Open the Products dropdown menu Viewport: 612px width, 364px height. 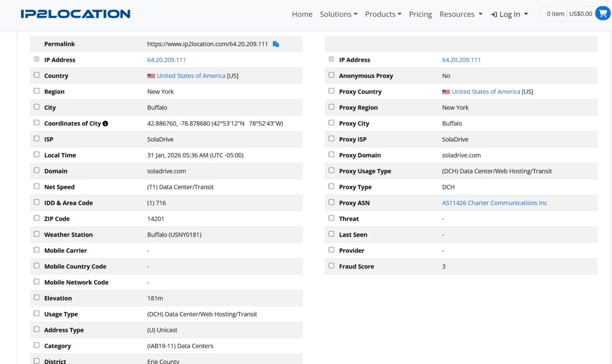click(x=383, y=14)
